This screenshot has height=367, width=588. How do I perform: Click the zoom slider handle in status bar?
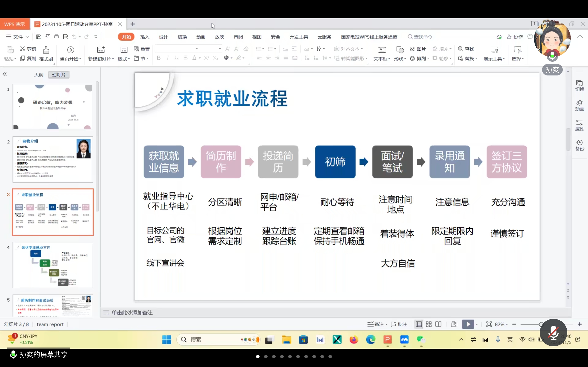click(541, 324)
